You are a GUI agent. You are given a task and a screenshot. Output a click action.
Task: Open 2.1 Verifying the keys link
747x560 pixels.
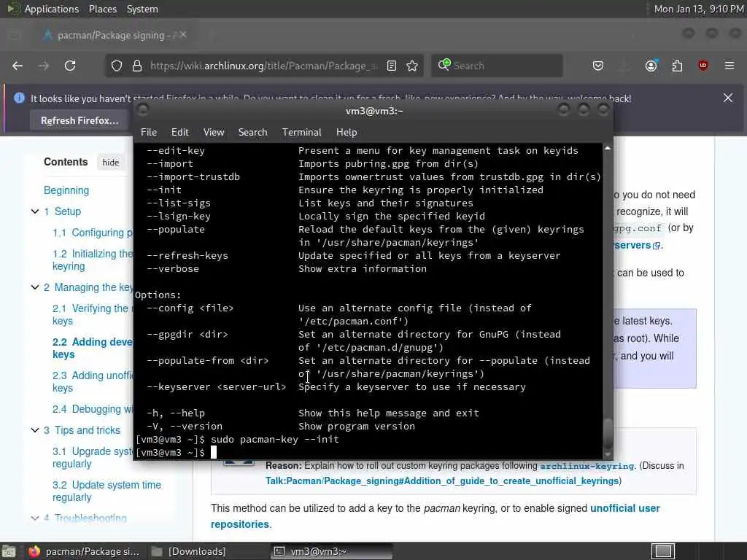93,315
